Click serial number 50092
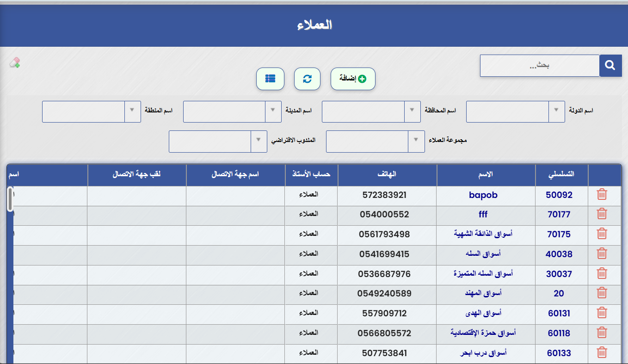The image size is (628, 364). click(559, 195)
